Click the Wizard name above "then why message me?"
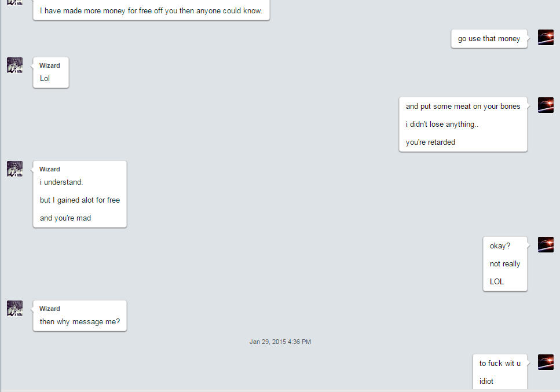This screenshot has width=560, height=392. pyautogui.click(x=50, y=309)
